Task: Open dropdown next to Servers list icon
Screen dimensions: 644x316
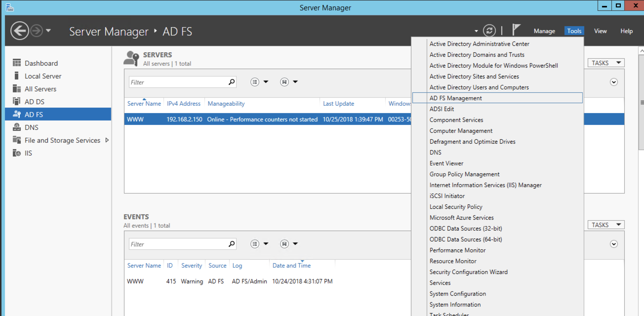Action: click(x=266, y=82)
